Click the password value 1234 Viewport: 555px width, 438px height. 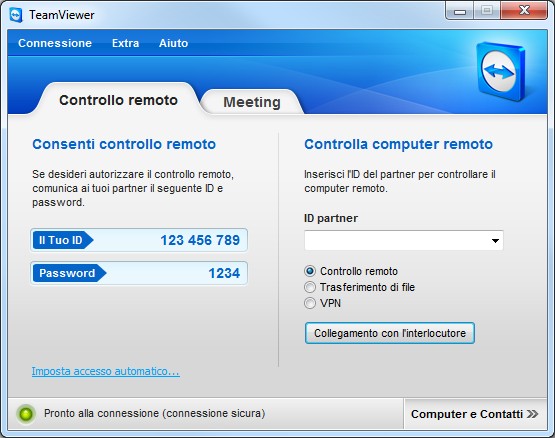[x=224, y=273]
